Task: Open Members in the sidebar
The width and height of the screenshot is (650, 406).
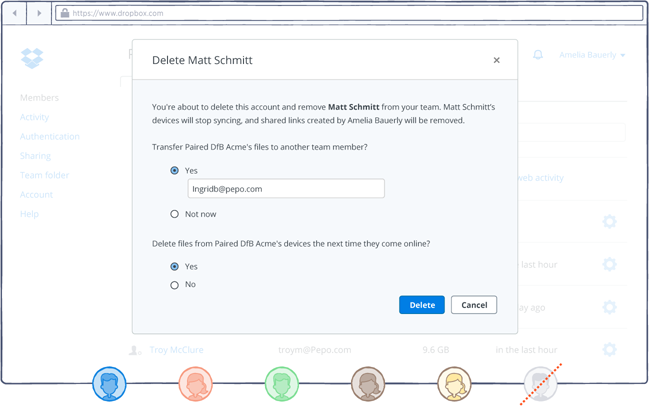Action: click(39, 98)
